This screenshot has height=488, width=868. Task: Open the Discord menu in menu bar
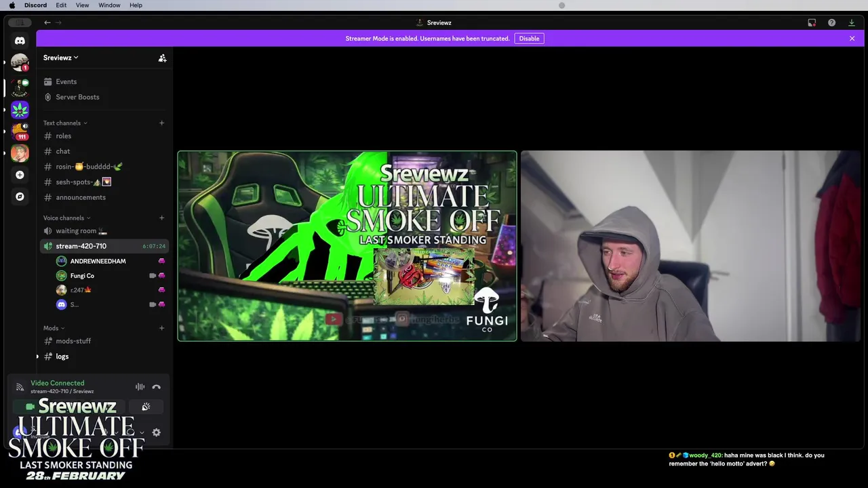click(x=35, y=5)
